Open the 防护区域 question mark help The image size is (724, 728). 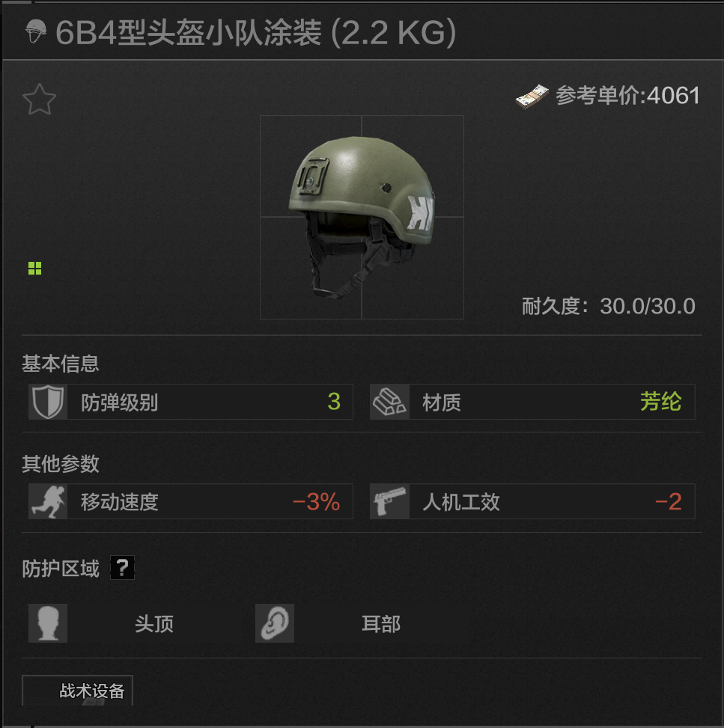coord(122,567)
